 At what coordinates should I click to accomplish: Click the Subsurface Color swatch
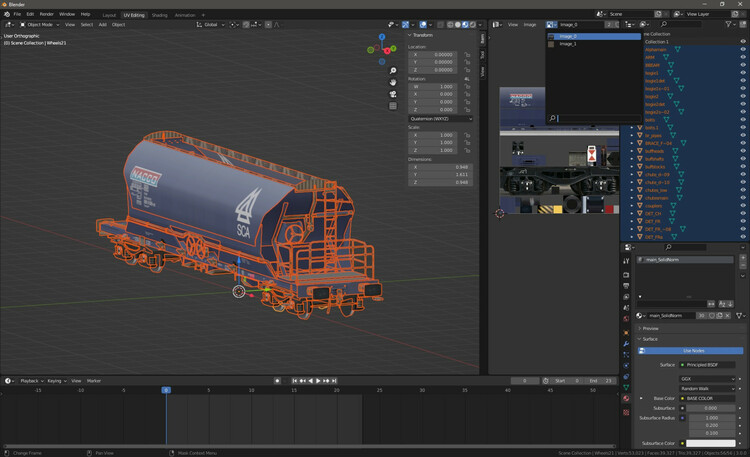pos(710,444)
